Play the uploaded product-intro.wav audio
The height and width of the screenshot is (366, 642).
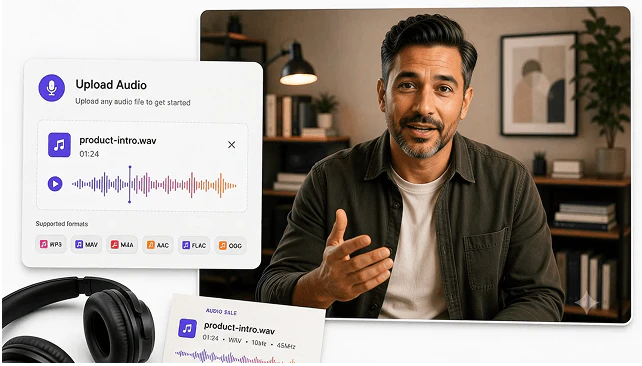(x=55, y=184)
